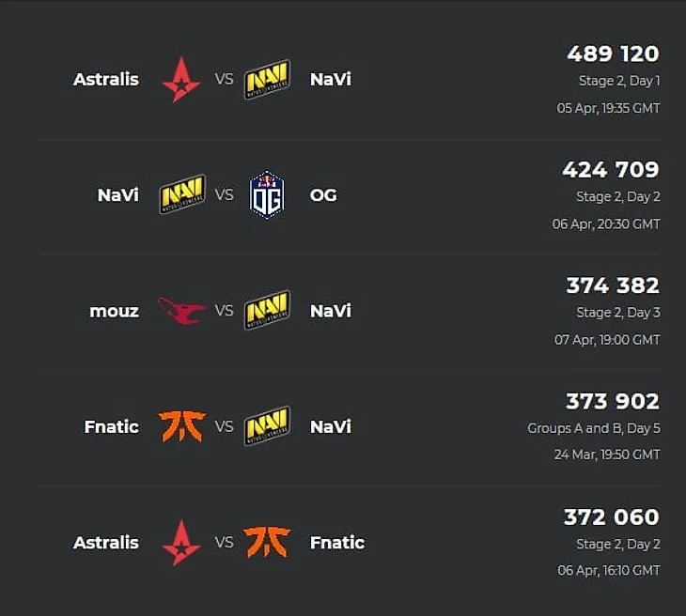Viewport: 686px width, 616px height.
Task: Open the Astralis team name in first row
Action: (x=105, y=80)
